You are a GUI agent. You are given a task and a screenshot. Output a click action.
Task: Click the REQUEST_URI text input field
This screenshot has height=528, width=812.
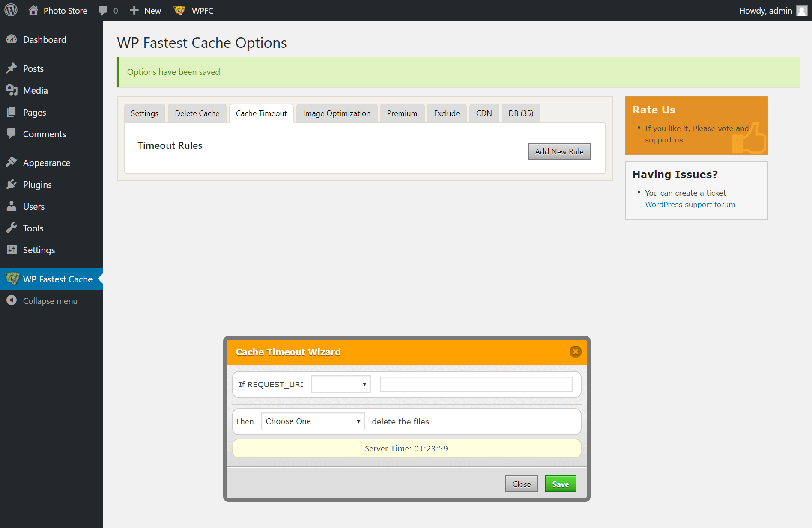(x=476, y=384)
